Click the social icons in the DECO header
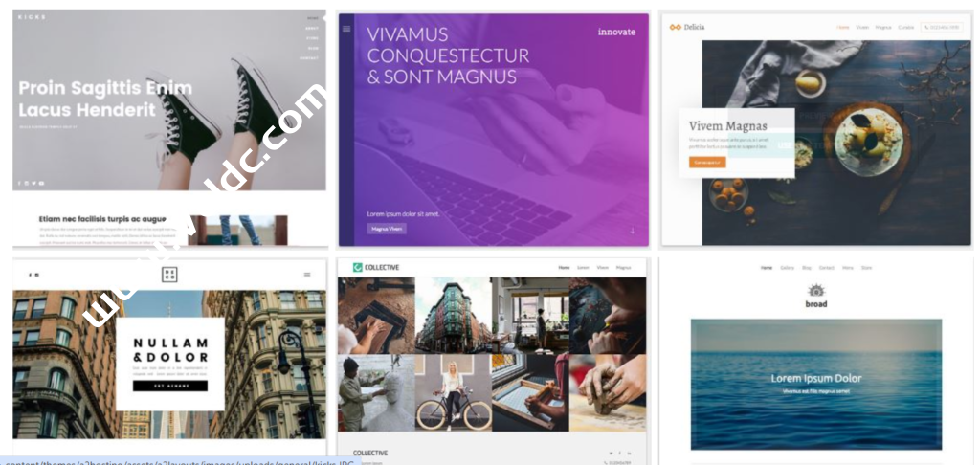Viewport: 980px width, 465px height. coord(33,275)
